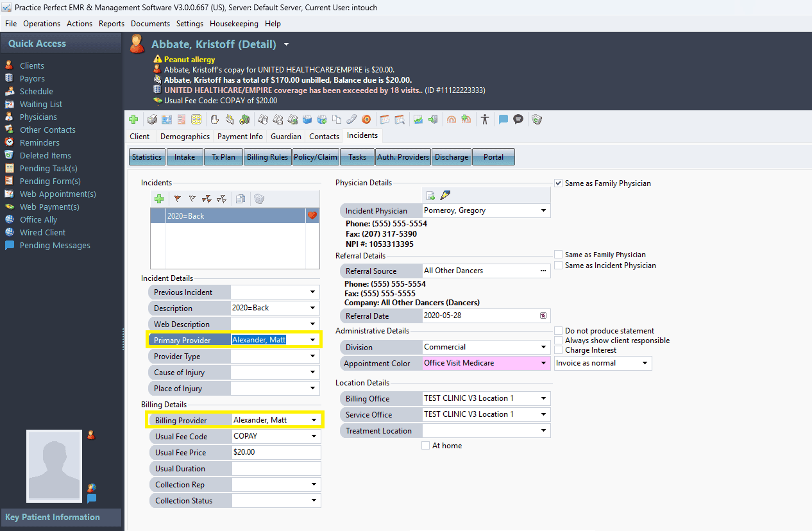Open Schedule from Quick Access
This screenshot has width=812, height=531.
point(37,91)
